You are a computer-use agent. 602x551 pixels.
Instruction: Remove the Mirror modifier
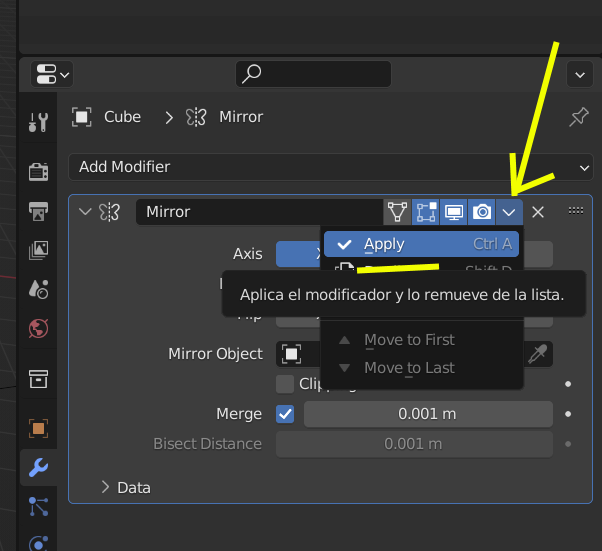point(538,212)
